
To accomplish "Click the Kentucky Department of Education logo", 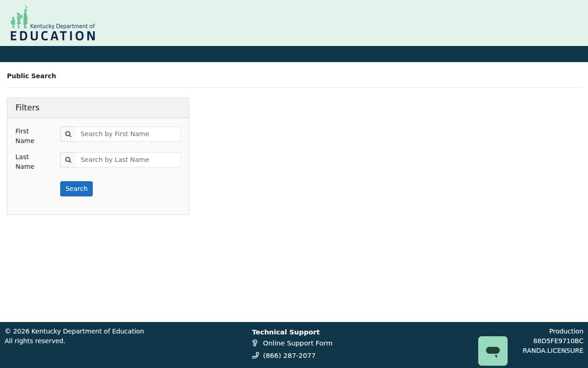I will coord(53,23).
